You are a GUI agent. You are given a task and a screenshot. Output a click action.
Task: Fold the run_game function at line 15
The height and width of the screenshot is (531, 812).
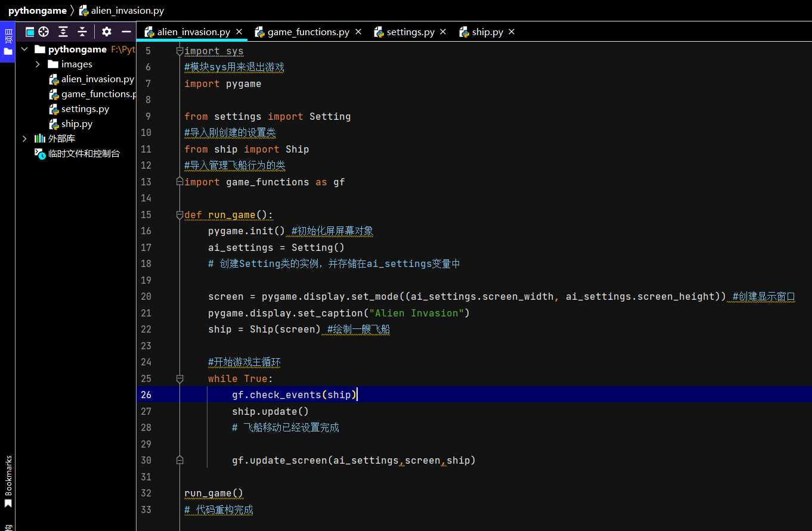[x=179, y=214]
